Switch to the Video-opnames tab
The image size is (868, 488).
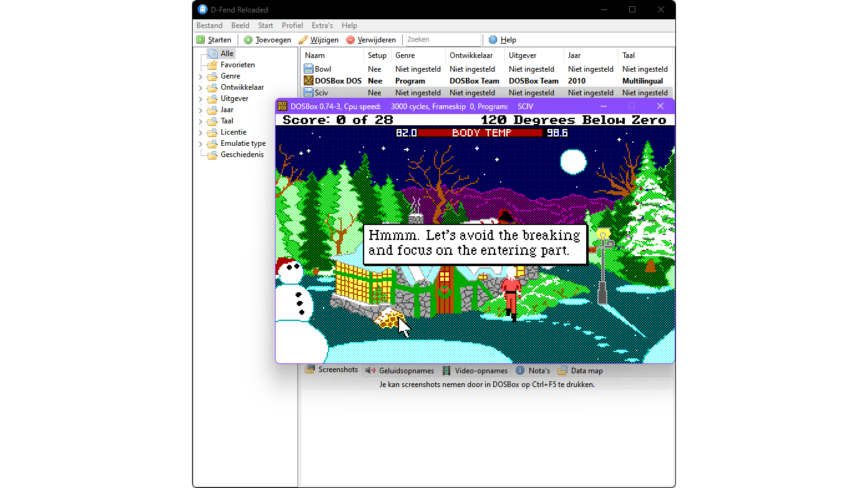pyautogui.click(x=476, y=371)
